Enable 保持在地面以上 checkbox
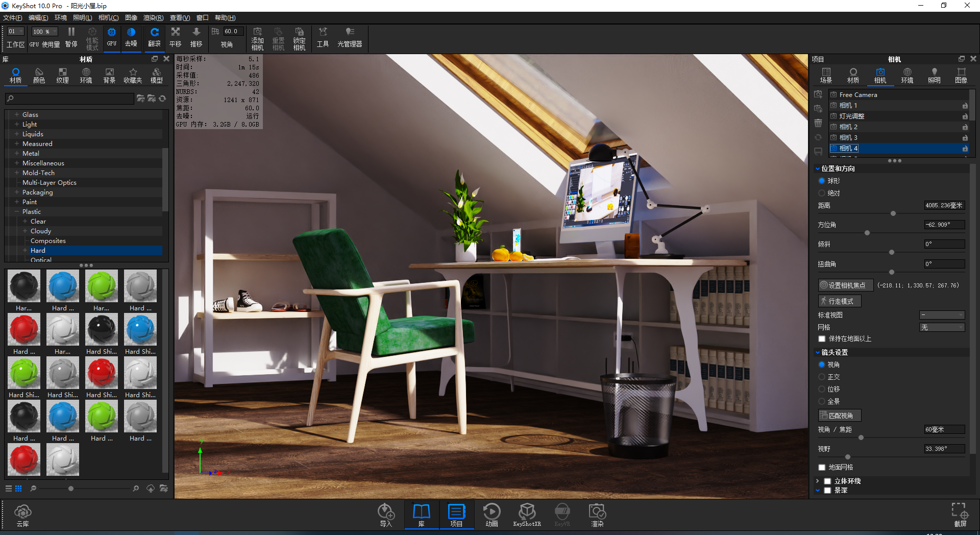 (x=822, y=339)
